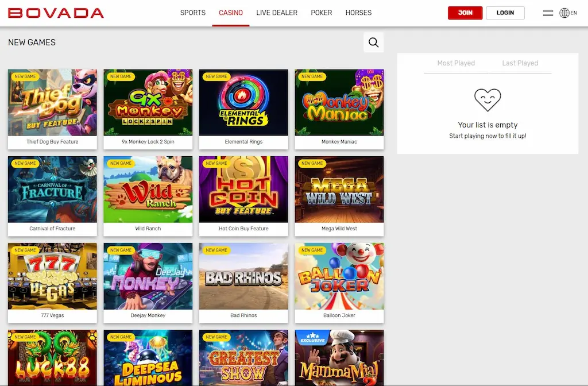Click the New Game badge on Elemental Rings
The height and width of the screenshot is (386, 588).
pyautogui.click(x=216, y=76)
